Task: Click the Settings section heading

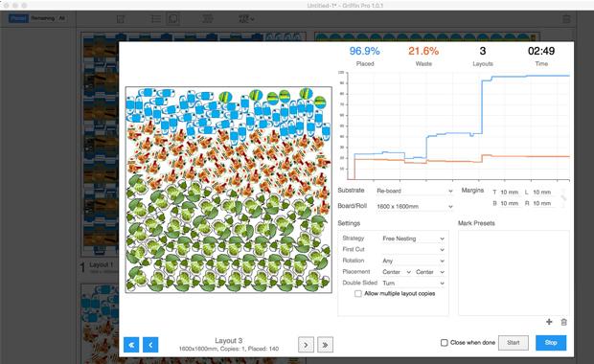Action: pos(349,223)
